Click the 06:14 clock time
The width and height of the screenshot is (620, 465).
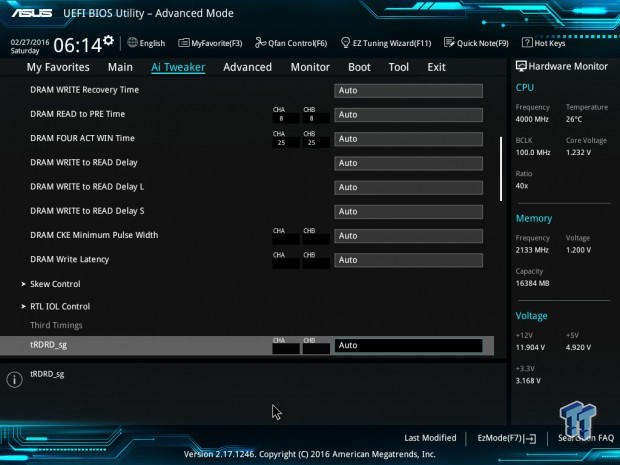coord(78,45)
